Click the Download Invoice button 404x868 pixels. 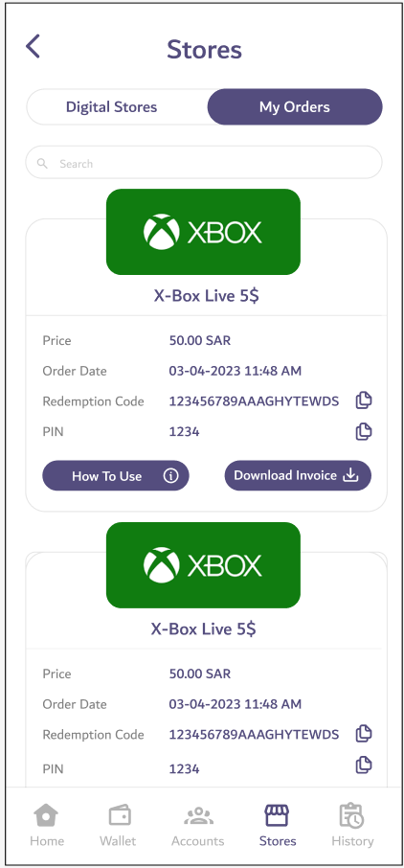point(298,475)
